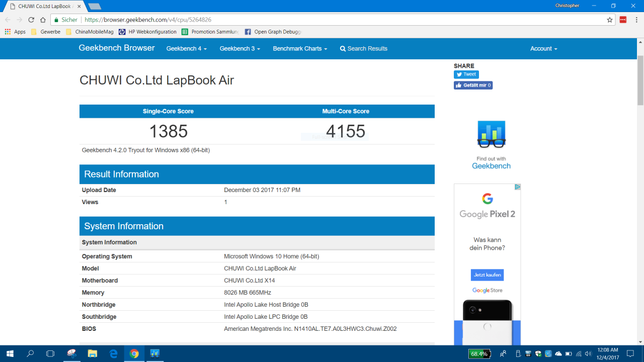Click the motherboard value CHUWI Co.Ltd X14
The width and height of the screenshot is (644, 362).
[250, 281]
